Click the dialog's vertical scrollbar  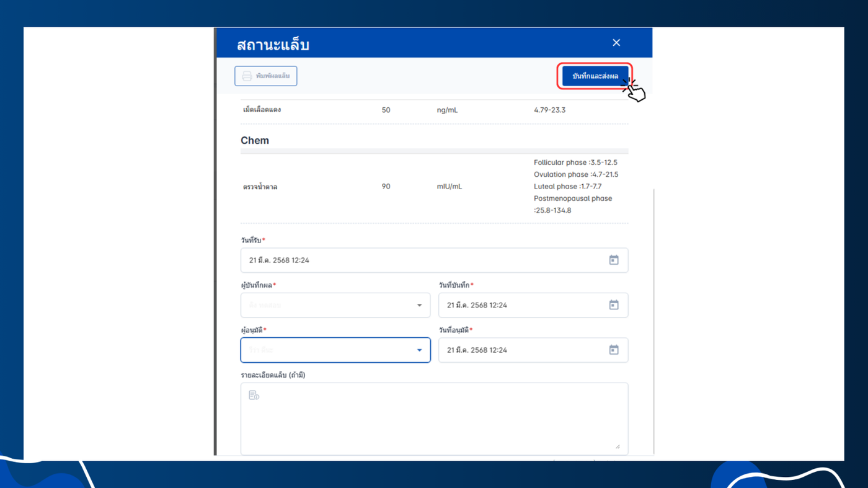tap(653, 322)
